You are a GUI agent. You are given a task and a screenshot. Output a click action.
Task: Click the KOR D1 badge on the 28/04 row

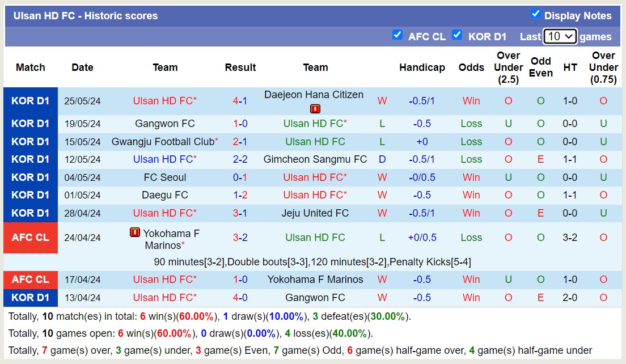tap(31, 213)
